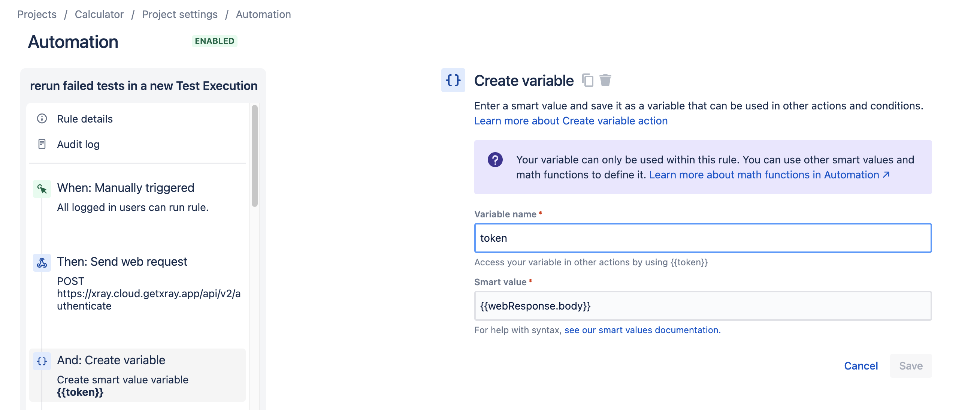The image size is (980, 410).
Task: Click the Audit log document icon
Action: (x=42, y=144)
